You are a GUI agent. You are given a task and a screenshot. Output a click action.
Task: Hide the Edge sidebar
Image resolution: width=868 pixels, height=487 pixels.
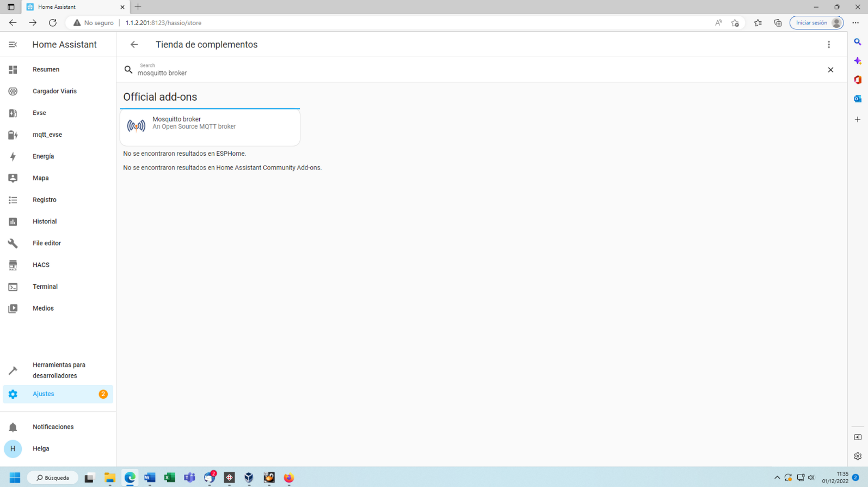pos(858,437)
